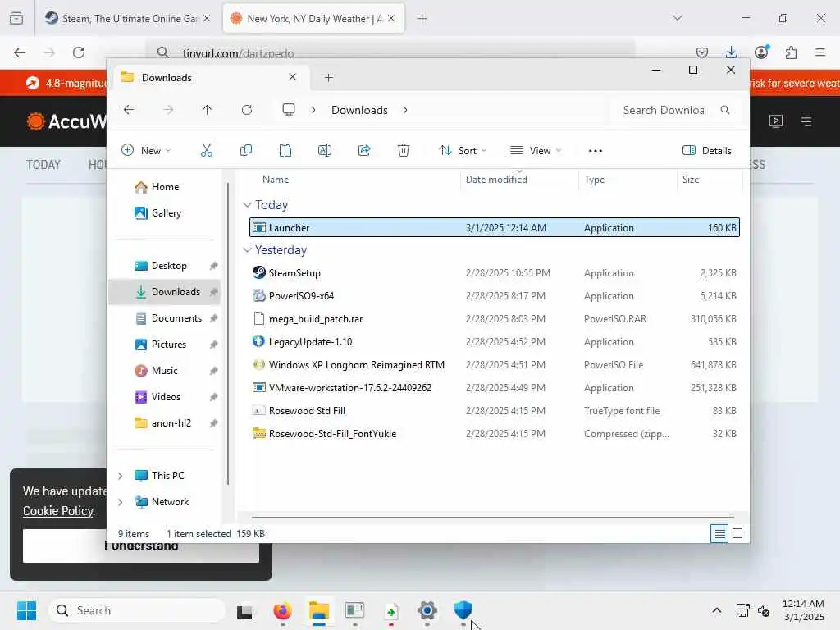Sort by the Name column header
This screenshot has width=840, height=630.
click(x=354, y=180)
